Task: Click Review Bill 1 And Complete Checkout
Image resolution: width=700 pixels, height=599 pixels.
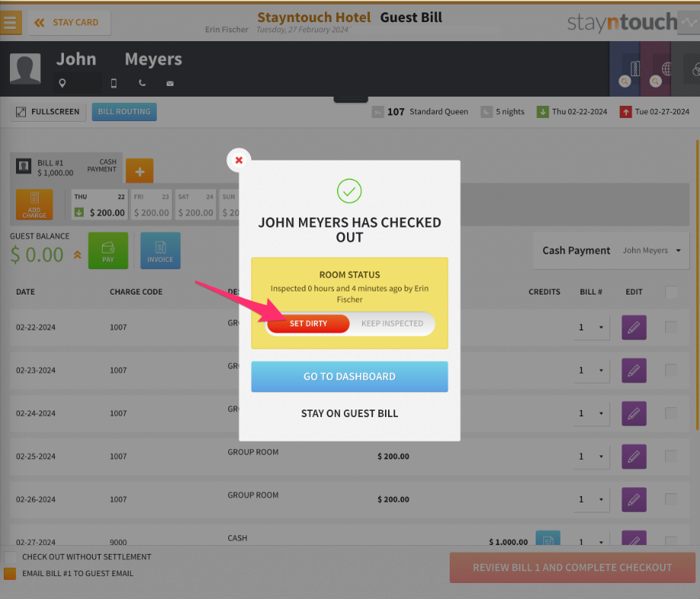Action: point(572,568)
